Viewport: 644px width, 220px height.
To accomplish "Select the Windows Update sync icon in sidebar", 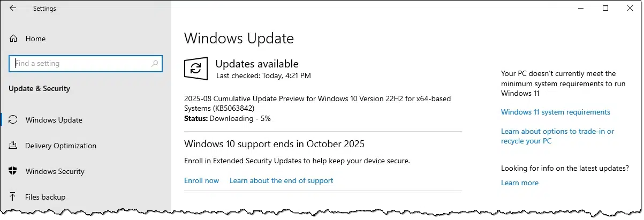I will [x=14, y=120].
